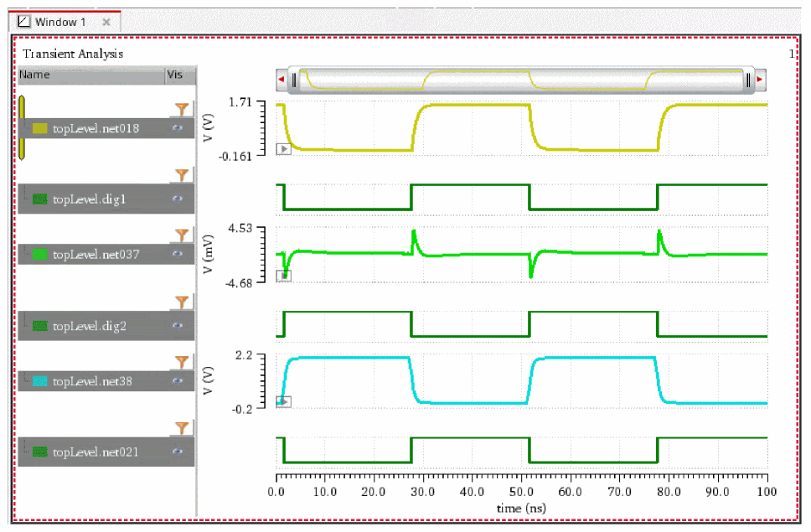
Task: Select the topLevel.net018 signal row
Action: point(106,128)
